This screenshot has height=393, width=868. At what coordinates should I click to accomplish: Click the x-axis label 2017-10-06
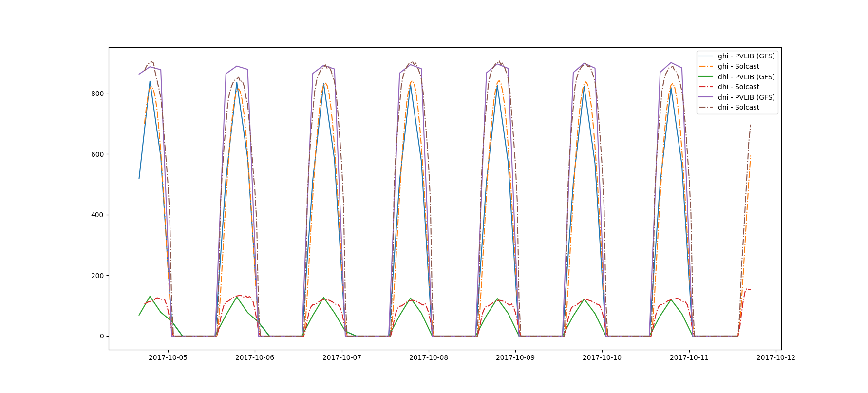click(255, 357)
